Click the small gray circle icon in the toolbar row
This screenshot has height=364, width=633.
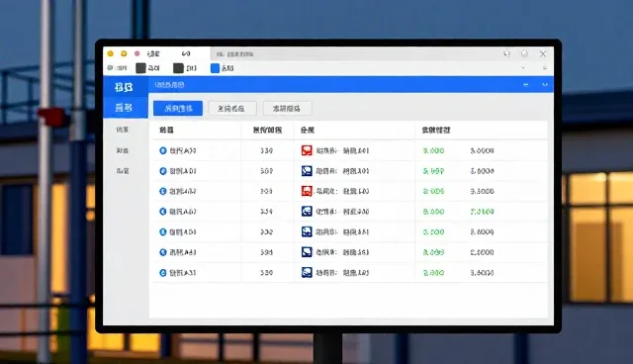coord(110,68)
